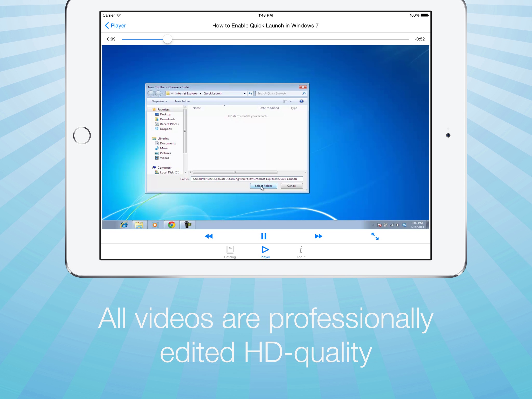
Task: Click the rewind playback button
Action: tap(209, 236)
